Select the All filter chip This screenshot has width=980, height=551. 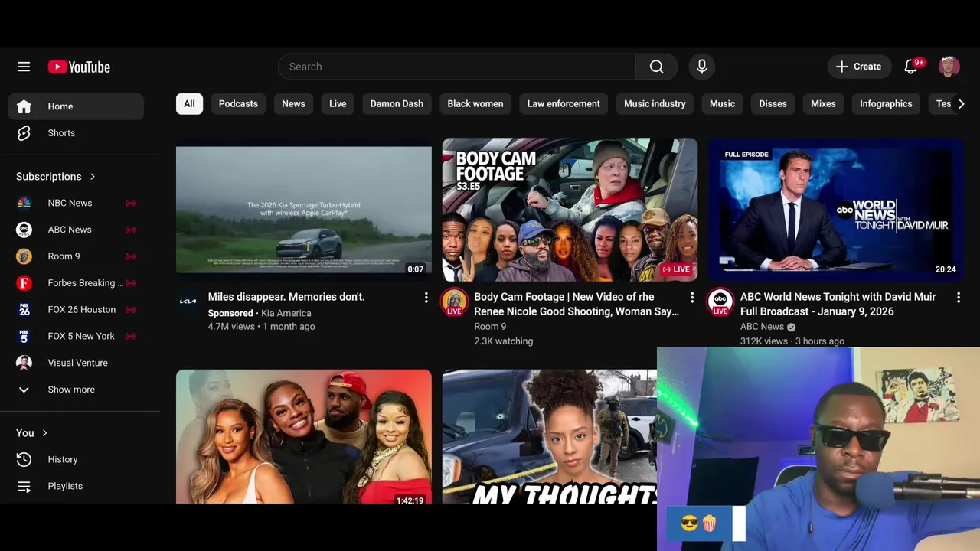click(189, 104)
